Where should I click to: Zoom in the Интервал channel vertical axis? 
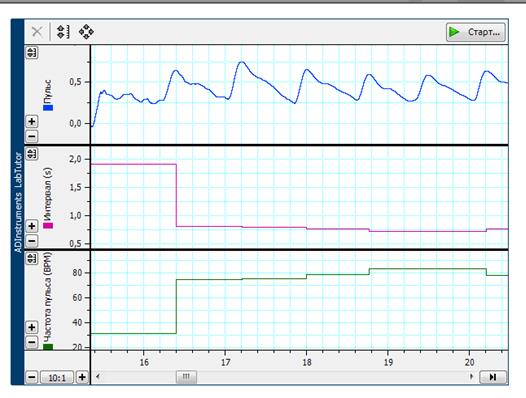32,226
